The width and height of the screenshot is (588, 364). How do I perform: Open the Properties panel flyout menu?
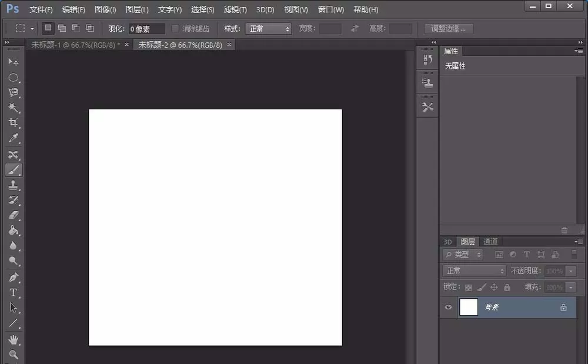click(x=579, y=51)
